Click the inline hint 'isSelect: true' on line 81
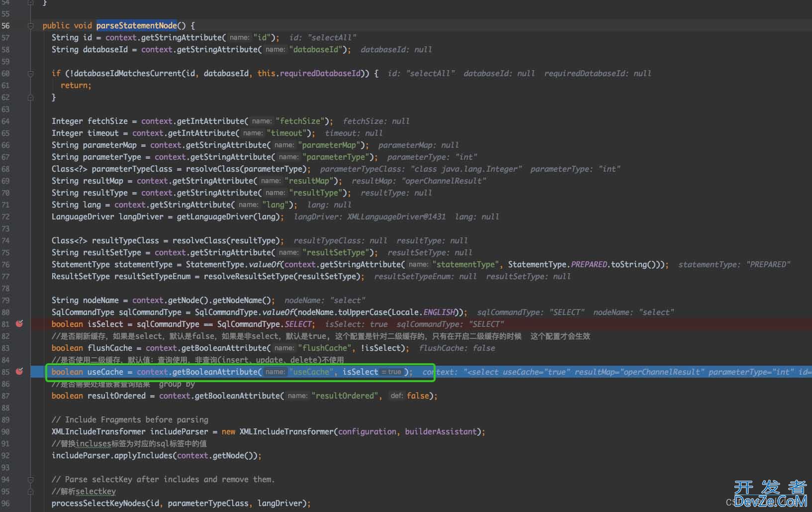 tap(357, 324)
